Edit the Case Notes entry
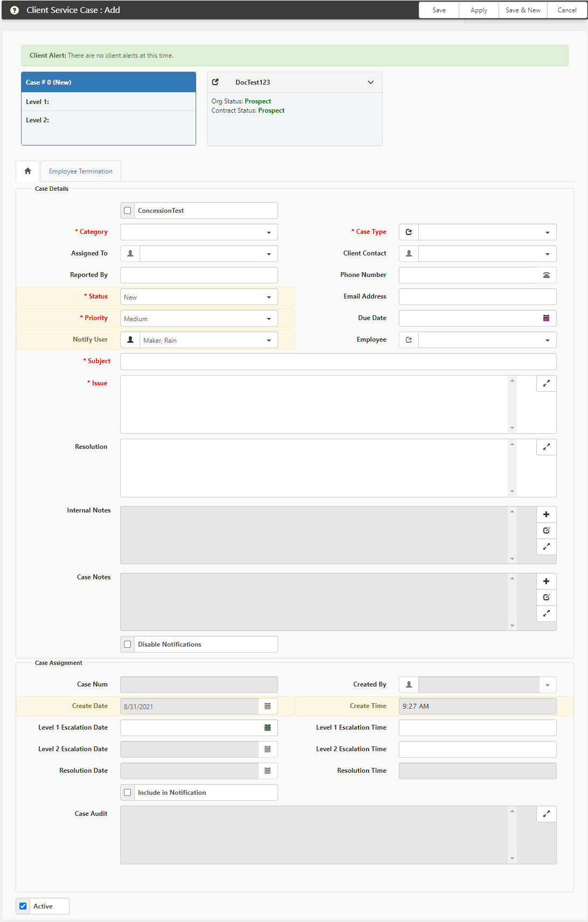The width and height of the screenshot is (588, 922). [546, 598]
